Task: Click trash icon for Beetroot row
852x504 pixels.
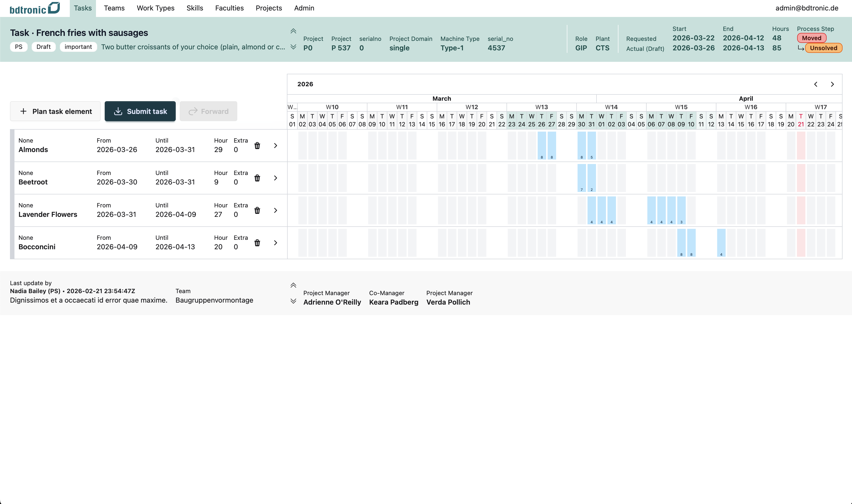Action: [x=257, y=178]
